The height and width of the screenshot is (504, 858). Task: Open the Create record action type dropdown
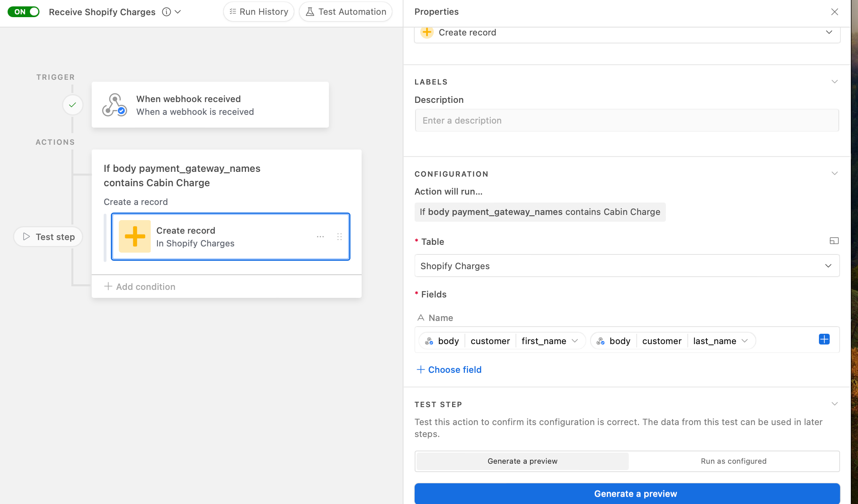coord(627,33)
